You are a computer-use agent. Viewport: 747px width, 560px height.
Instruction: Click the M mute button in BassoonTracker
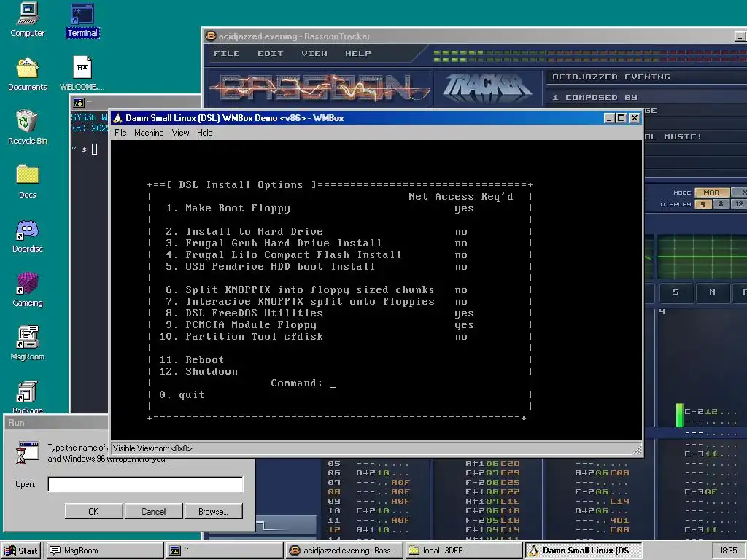pyautogui.click(x=712, y=292)
